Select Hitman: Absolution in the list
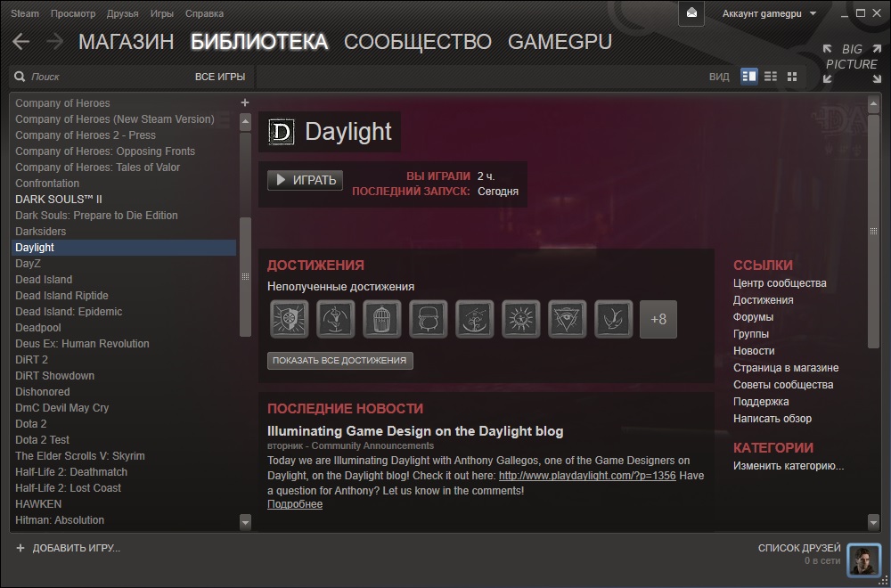Viewport: 891px width, 588px height. pyautogui.click(x=123, y=520)
